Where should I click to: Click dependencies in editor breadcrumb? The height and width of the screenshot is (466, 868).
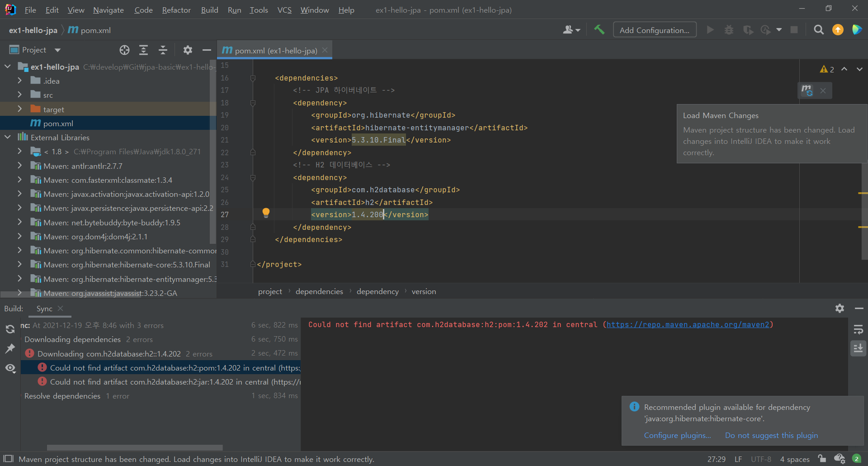coord(319,291)
